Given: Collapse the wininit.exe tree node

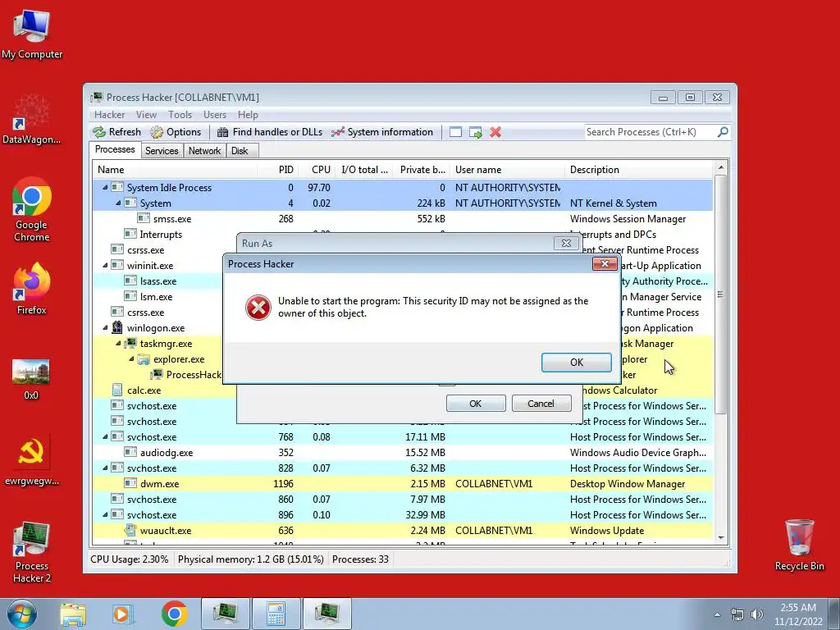Looking at the screenshot, I should click(105, 265).
